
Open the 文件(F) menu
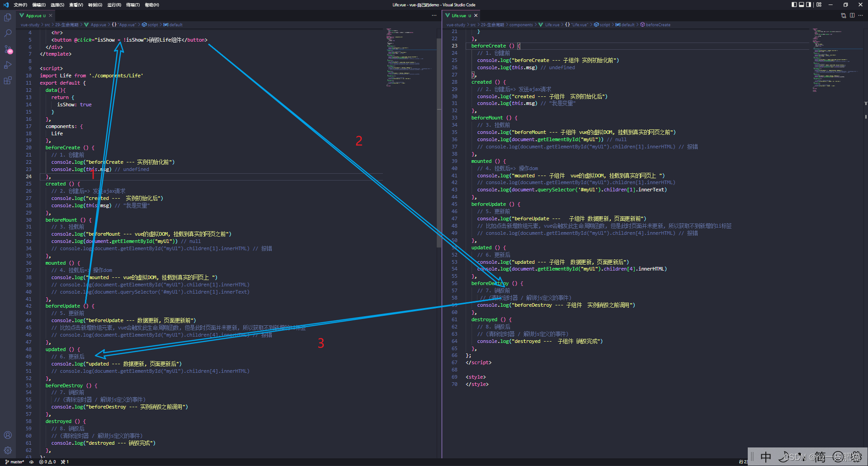pos(20,5)
